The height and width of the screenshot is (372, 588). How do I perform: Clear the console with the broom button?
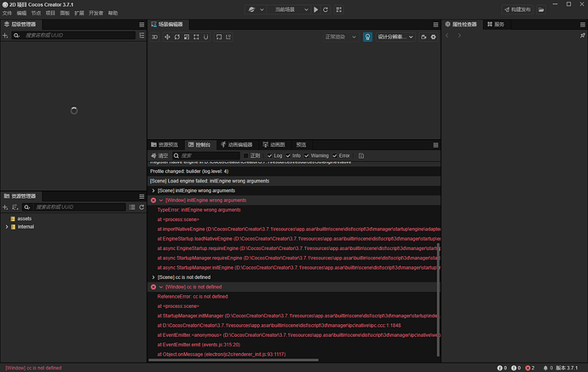click(159, 155)
